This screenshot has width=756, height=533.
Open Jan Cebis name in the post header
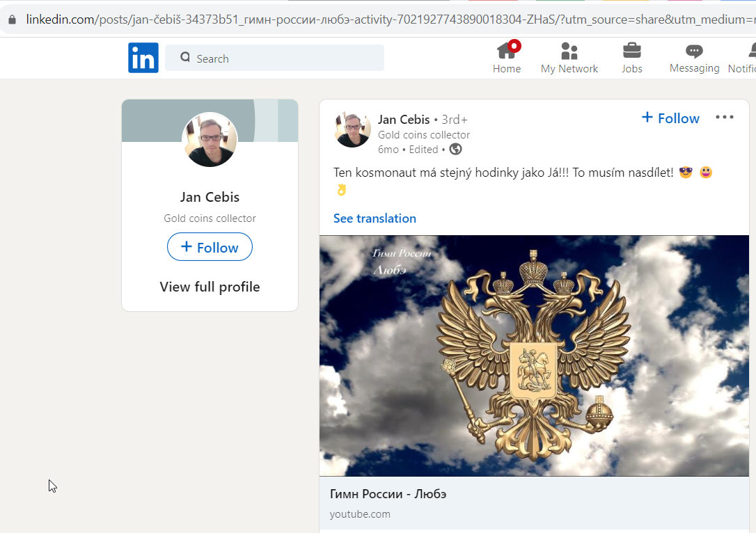tap(404, 120)
